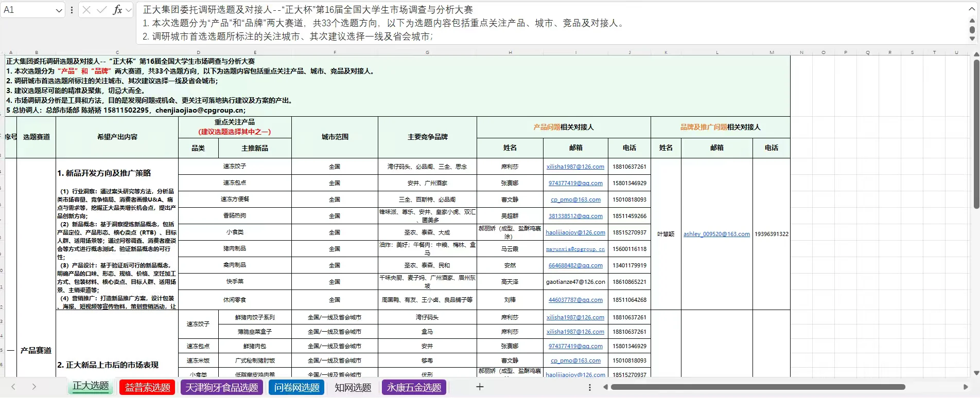980x398 pixels.
Task: Go to next sheet tab arrow
Action: (34, 387)
